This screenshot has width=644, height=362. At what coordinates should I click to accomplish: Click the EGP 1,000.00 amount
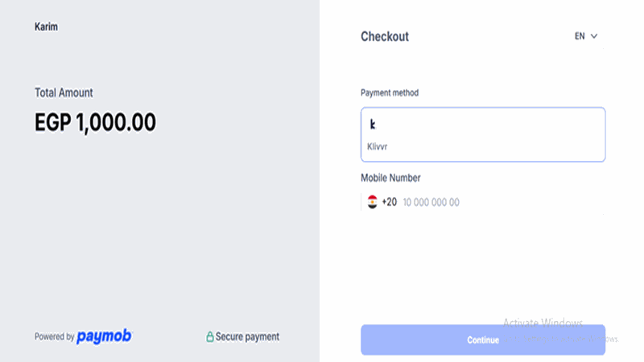click(95, 122)
